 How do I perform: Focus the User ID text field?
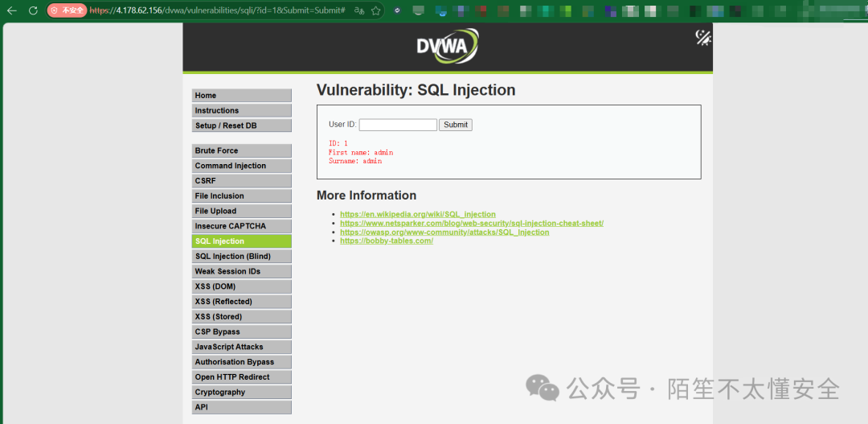(398, 125)
